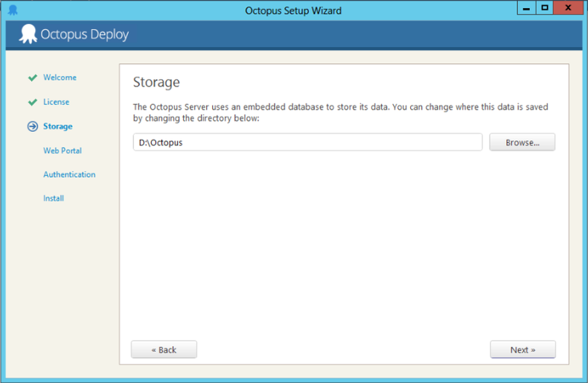Click the Octopus icon in title bar
This screenshot has height=383, width=588.
13,10
